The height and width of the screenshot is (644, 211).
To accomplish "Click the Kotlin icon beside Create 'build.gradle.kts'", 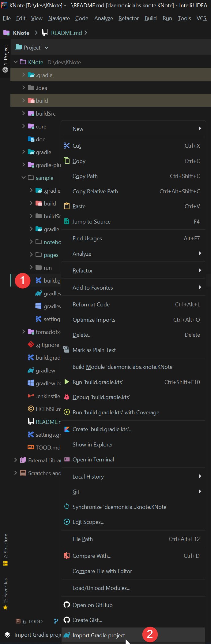I will click(67, 429).
